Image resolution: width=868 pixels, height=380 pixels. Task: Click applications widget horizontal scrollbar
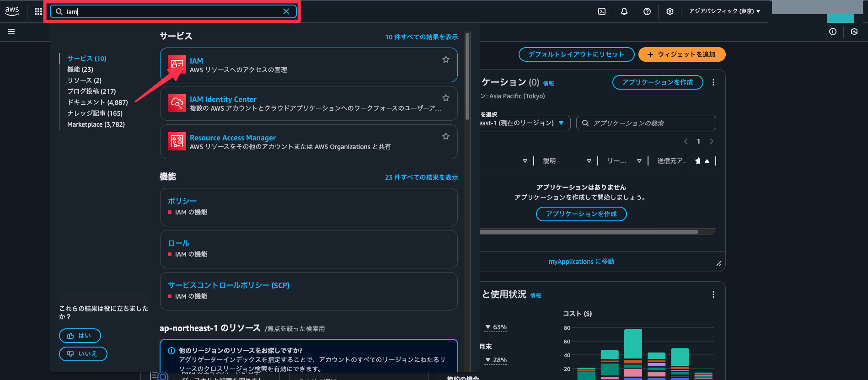589,232
